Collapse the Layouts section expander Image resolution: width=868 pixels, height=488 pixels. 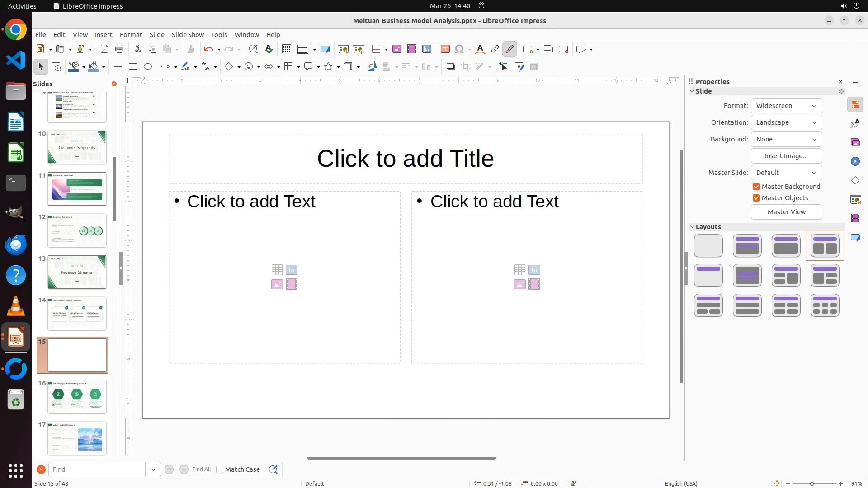[x=692, y=227]
